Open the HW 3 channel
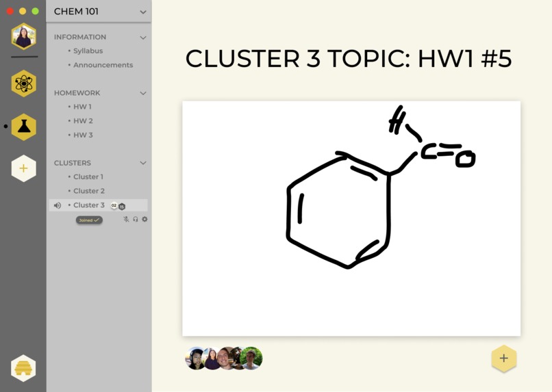 coord(83,135)
